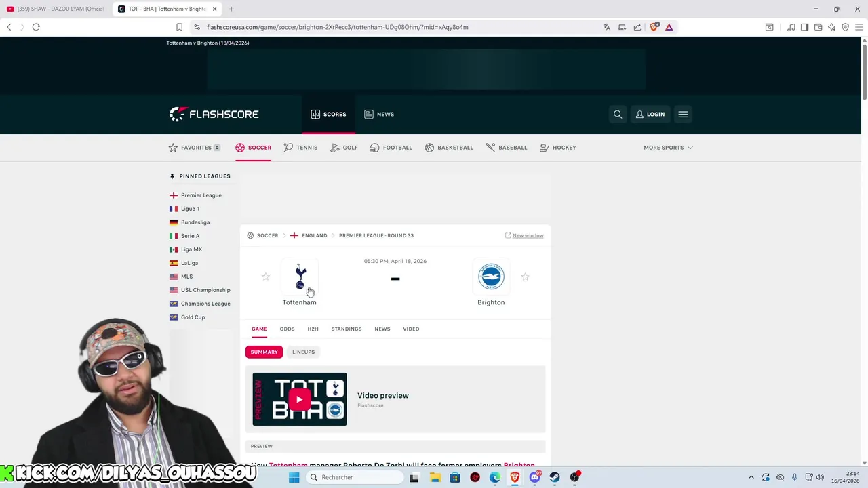Click the taskbar Rechercher search box
Screen dimensions: 868x488
354,477
